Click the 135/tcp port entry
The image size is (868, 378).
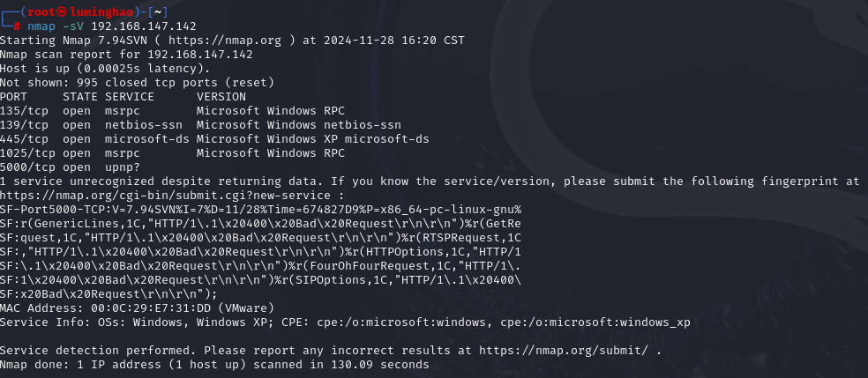(x=24, y=110)
